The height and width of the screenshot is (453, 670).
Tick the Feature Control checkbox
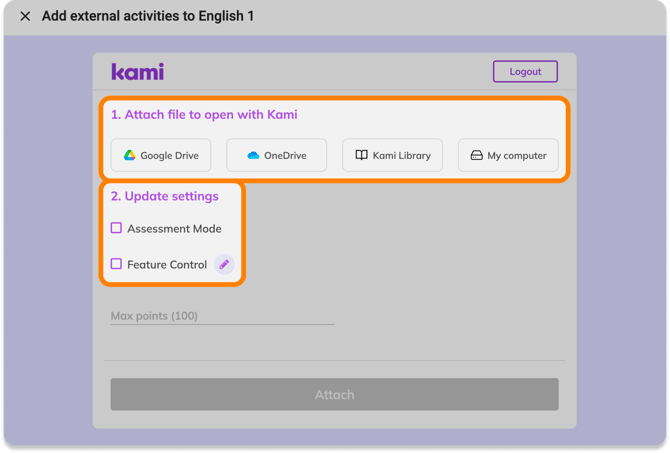click(x=116, y=264)
